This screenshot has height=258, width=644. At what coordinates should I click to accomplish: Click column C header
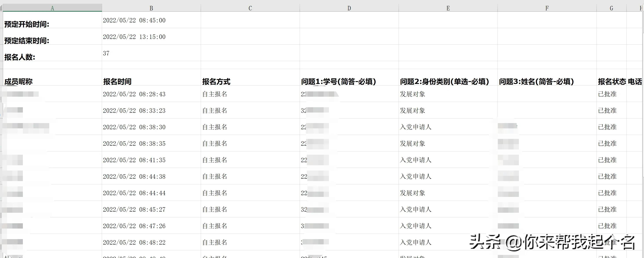click(250, 8)
